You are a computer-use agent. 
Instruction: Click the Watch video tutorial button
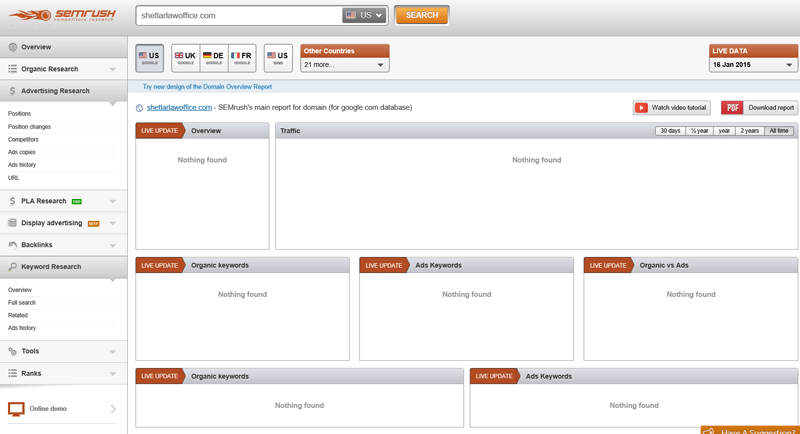(x=671, y=108)
